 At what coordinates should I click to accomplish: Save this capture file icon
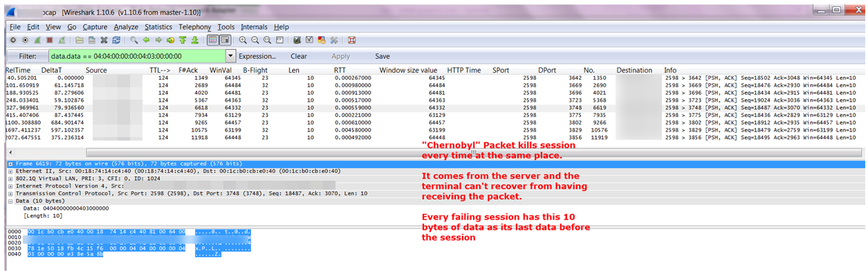[91, 39]
